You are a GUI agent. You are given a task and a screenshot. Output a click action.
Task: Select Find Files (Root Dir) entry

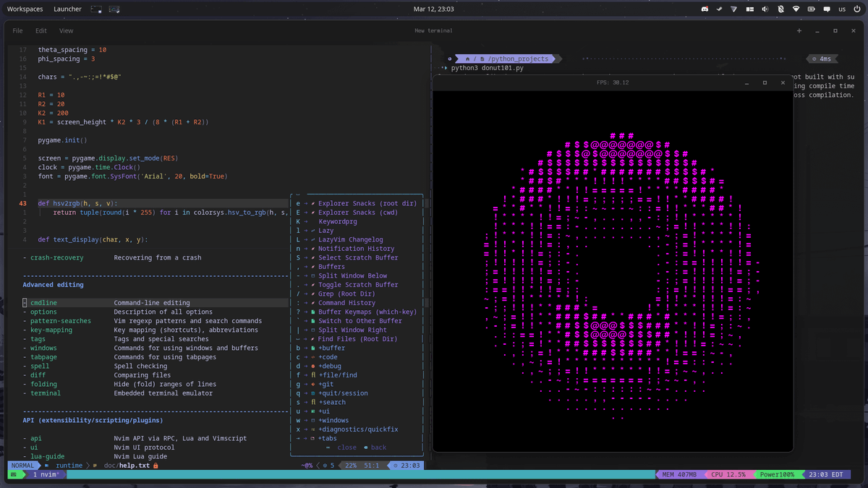coord(359,339)
